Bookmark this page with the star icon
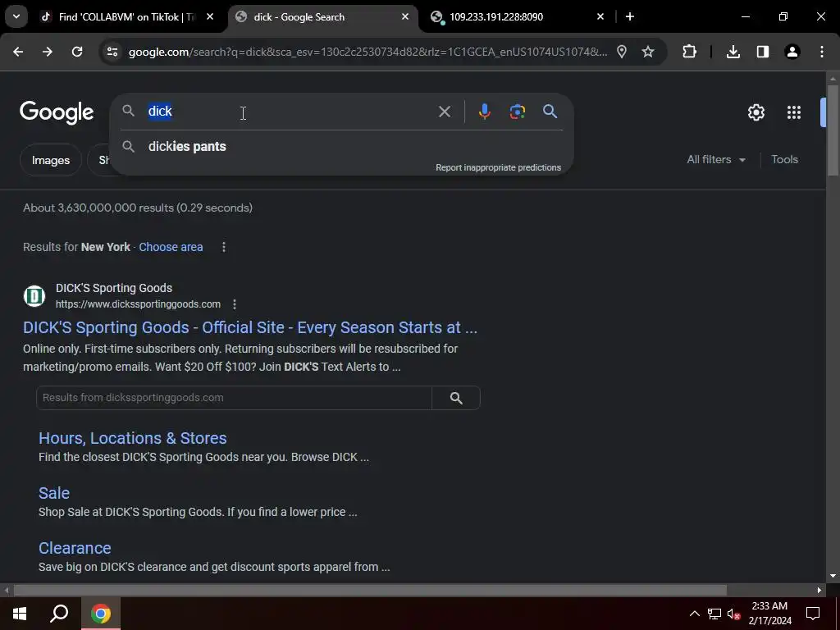The width and height of the screenshot is (840, 630). coord(648,52)
